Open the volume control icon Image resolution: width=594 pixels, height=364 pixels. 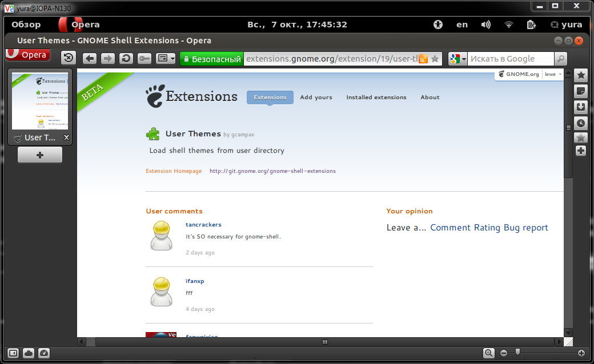coord(485,25)
